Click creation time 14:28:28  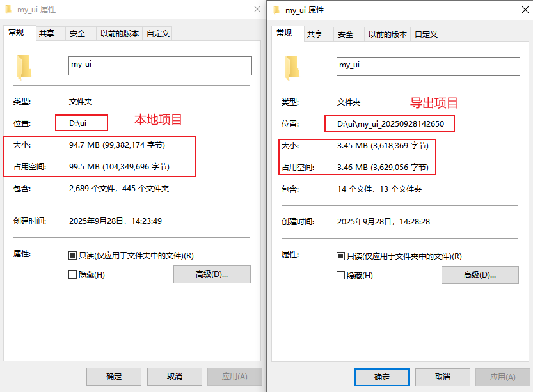[x=415, y=222]
